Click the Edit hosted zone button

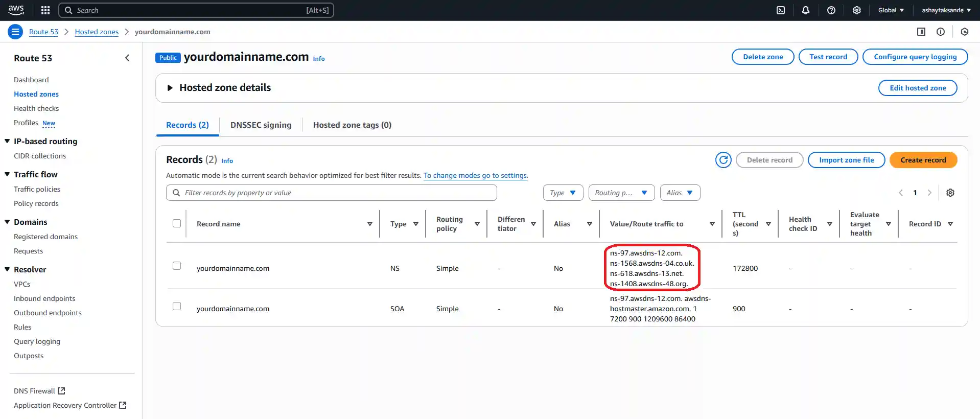[x=918, y=88]
